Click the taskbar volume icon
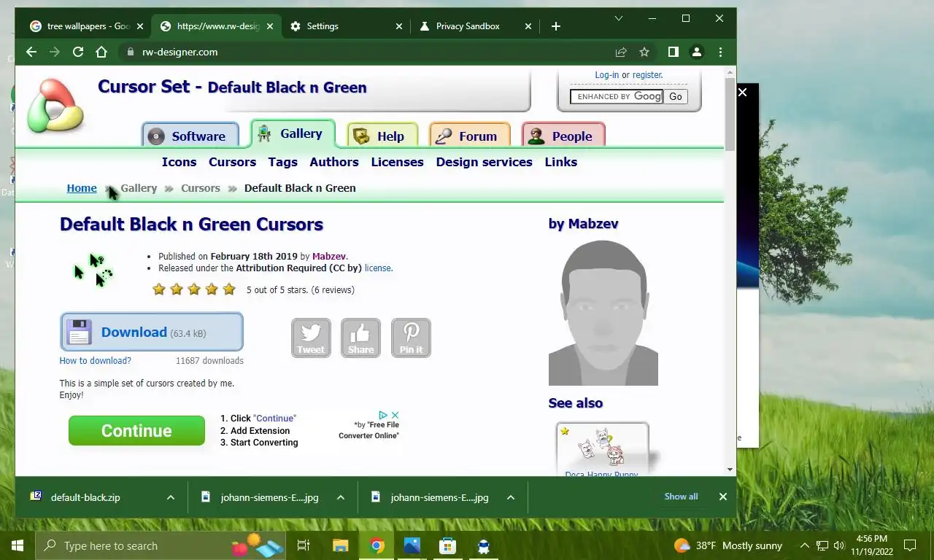934x560 pixels. pos(838,545)
